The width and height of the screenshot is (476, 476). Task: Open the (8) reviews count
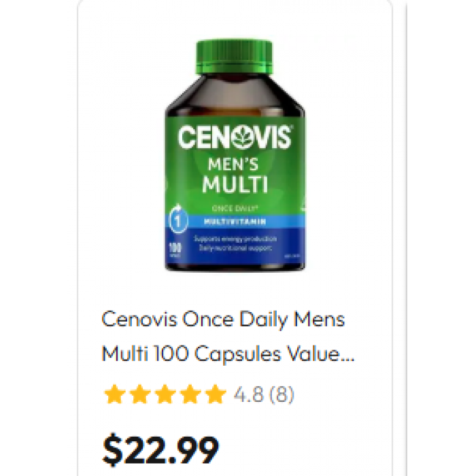click(x=282, y=394)
